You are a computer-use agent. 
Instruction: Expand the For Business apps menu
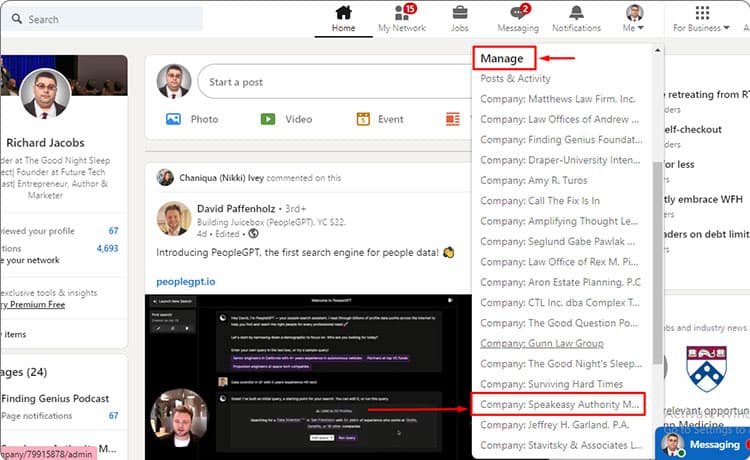tap(701, 18)
